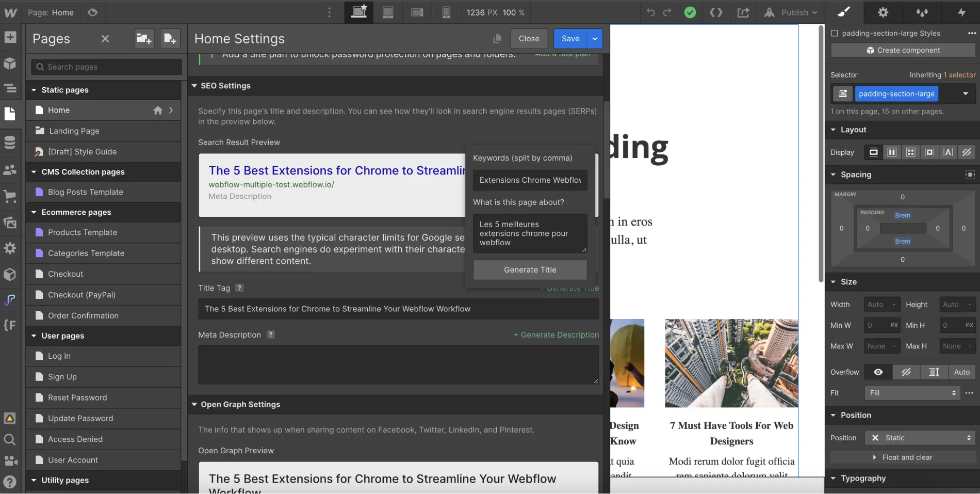980x494 pixels.
Task: Open the site Settings gear in left sidebar
Action: [x=10, y=248]
